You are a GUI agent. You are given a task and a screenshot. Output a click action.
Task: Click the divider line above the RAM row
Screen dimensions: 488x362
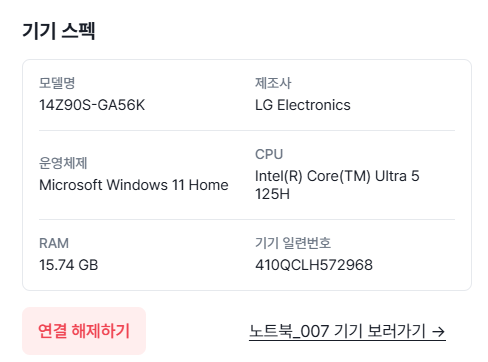(247, 220)
